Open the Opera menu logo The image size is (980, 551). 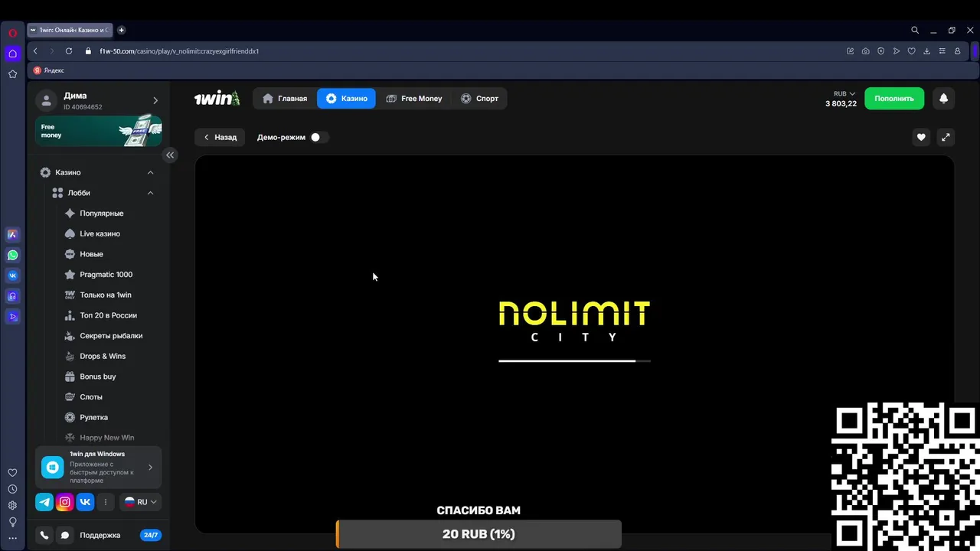pyautogui.click(x=12, y=33)
